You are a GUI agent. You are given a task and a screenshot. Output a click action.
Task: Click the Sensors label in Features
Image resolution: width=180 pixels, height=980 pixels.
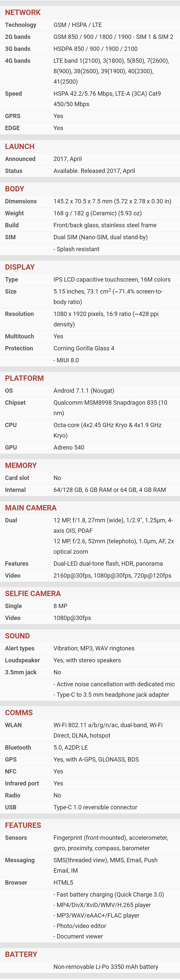tap(16, 838)
